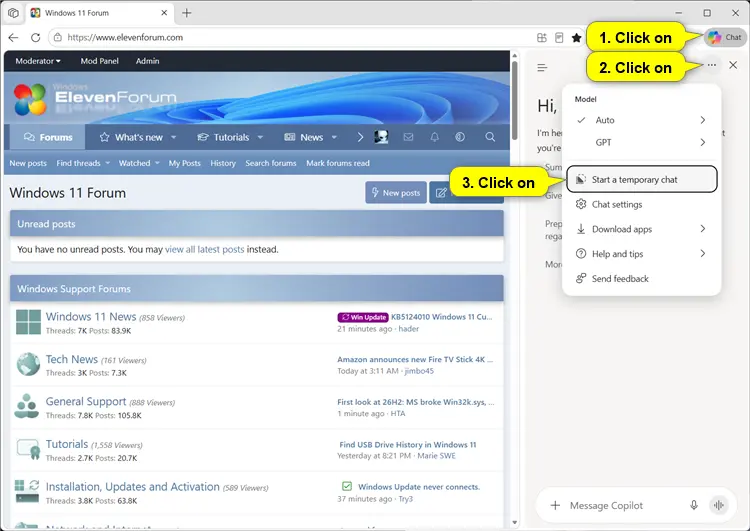The height and width of the screenshot is (531, 750).
Task: Open Mod Panel link
Action: tap(99, 61)
